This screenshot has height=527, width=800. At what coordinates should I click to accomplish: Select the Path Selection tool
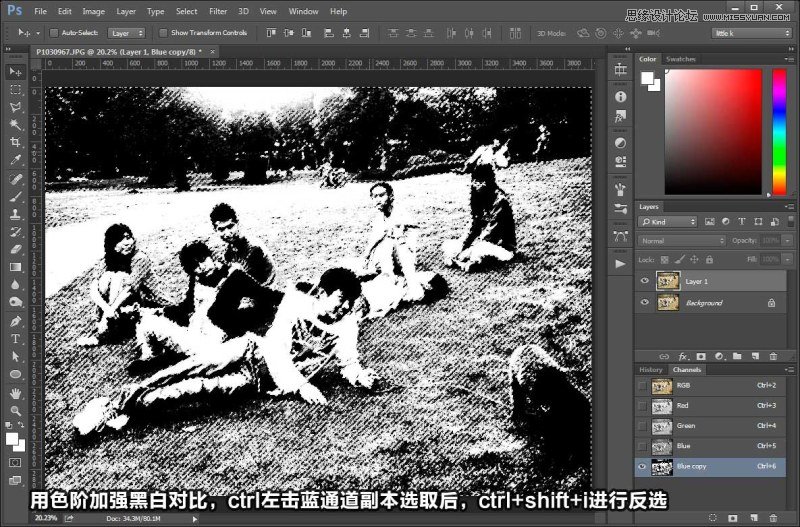[15, 357]
